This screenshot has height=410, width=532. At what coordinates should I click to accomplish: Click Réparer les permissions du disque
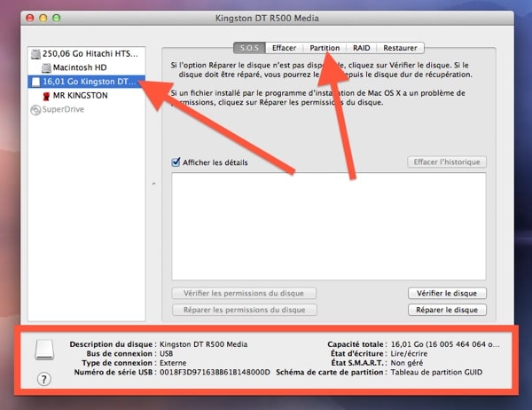pos(245,310)
